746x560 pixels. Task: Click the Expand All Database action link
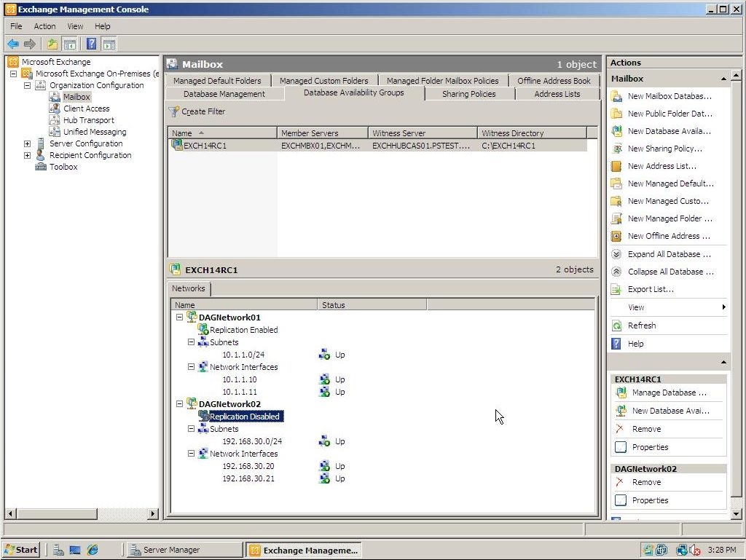click(x=669, y=254)
